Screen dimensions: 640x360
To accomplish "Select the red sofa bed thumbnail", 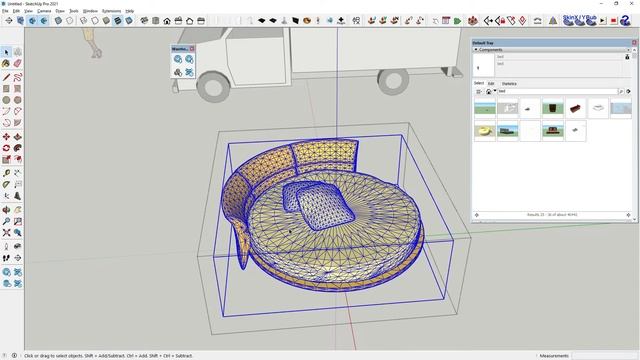I will tap(576, 108).
